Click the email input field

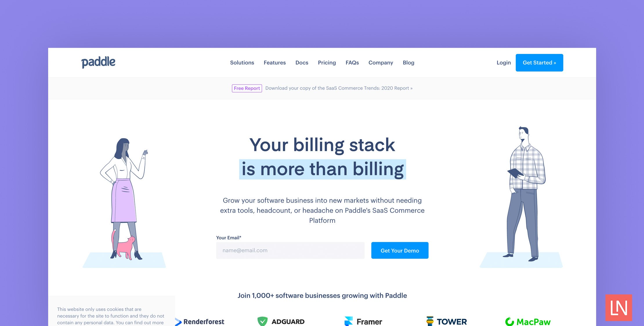pyautogui.click(x=291, y=250)
